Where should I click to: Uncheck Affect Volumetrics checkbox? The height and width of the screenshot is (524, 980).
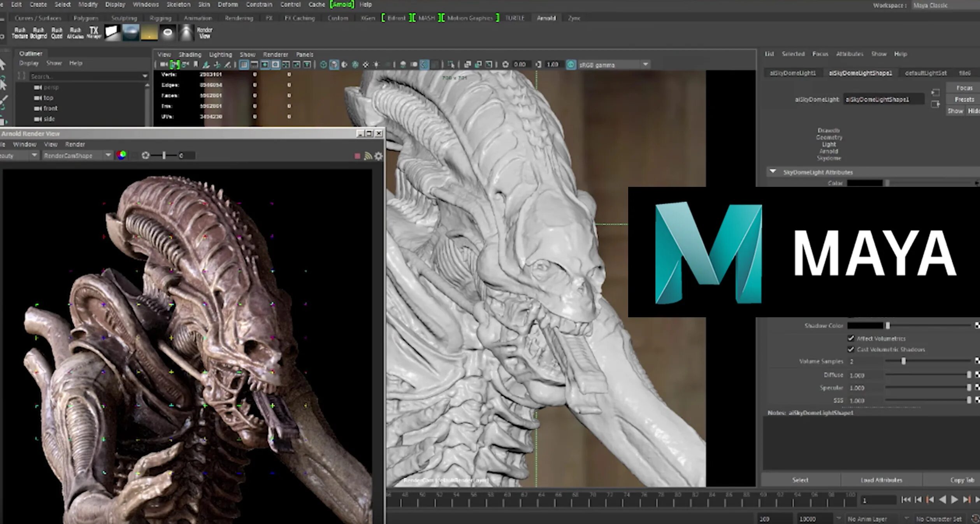pyautogui.click(x=851, y=338)
